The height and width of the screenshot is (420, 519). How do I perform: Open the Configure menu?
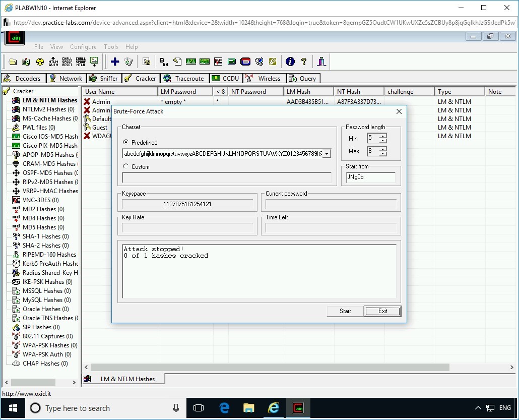(83, 47)
